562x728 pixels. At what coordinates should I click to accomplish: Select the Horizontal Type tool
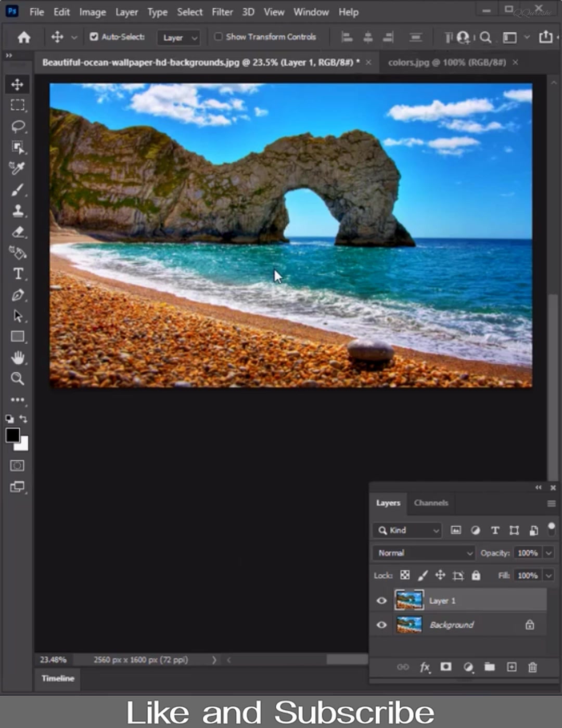click(18, 274)
